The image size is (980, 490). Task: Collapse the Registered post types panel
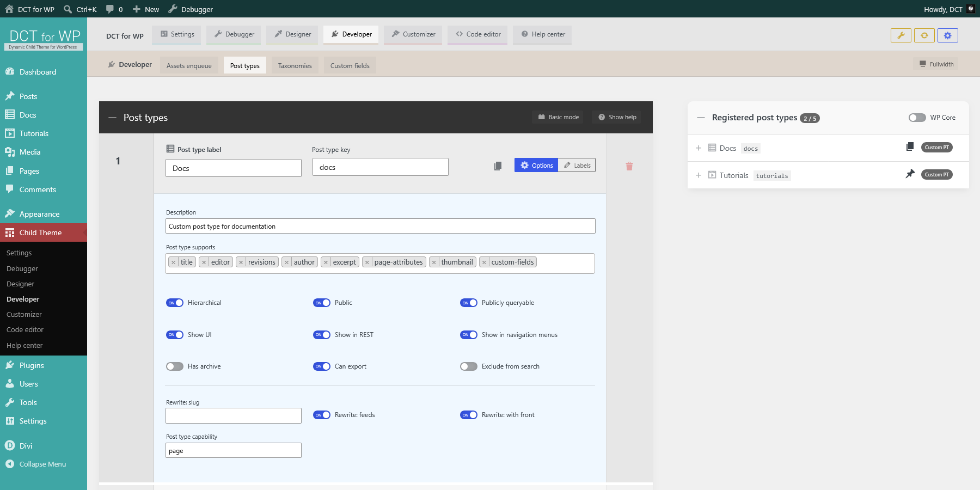(x=701, y=118)
